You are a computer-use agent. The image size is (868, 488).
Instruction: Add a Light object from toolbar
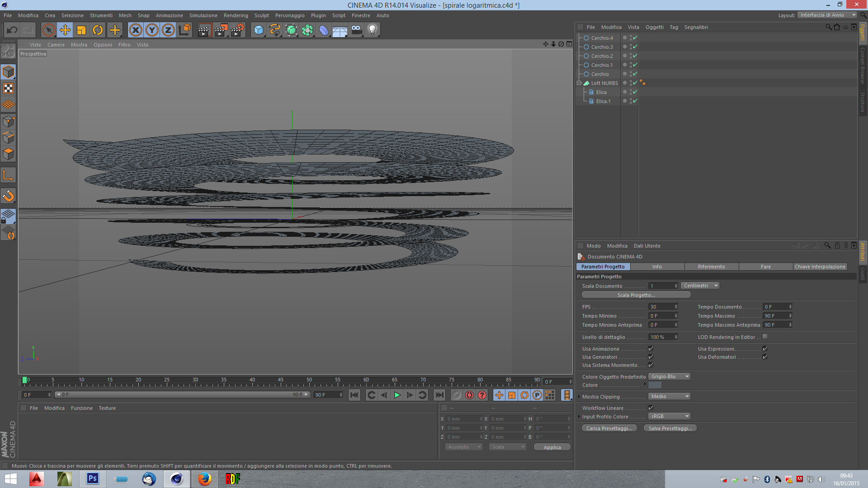tap(372, 30)
